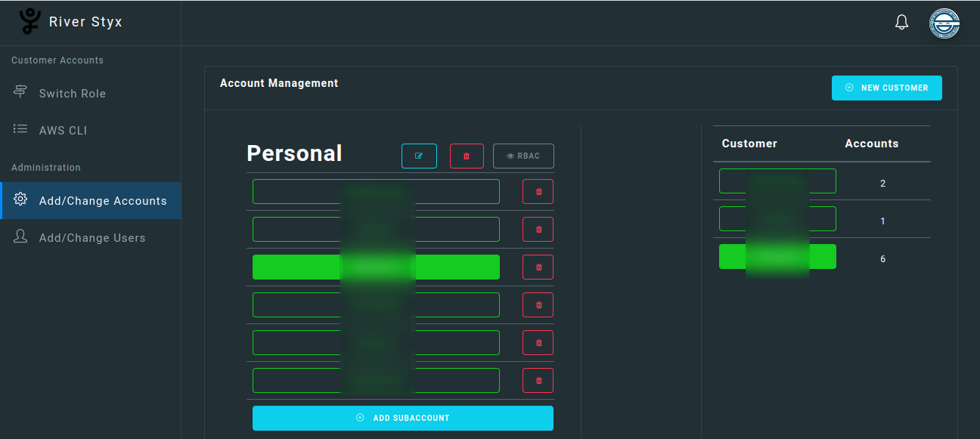
Task: Delete the last subaccount row using its trash icon
Action: 538,380
